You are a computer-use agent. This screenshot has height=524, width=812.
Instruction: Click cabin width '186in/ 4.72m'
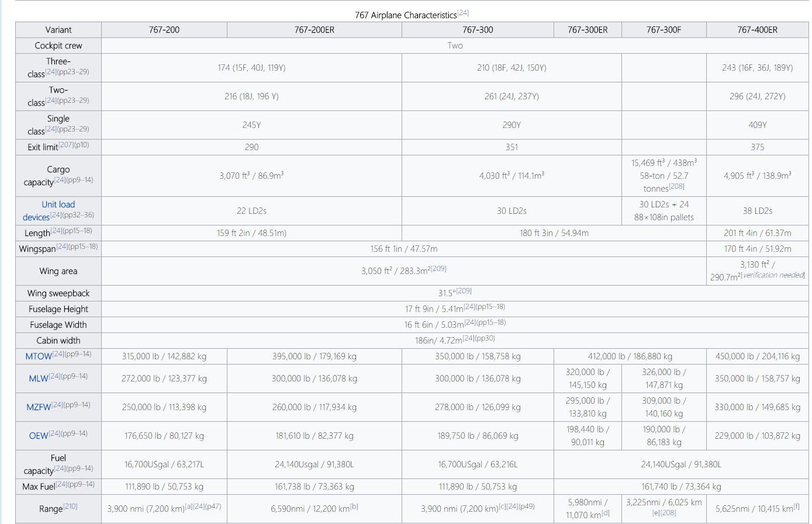click(x=438, y=341)
